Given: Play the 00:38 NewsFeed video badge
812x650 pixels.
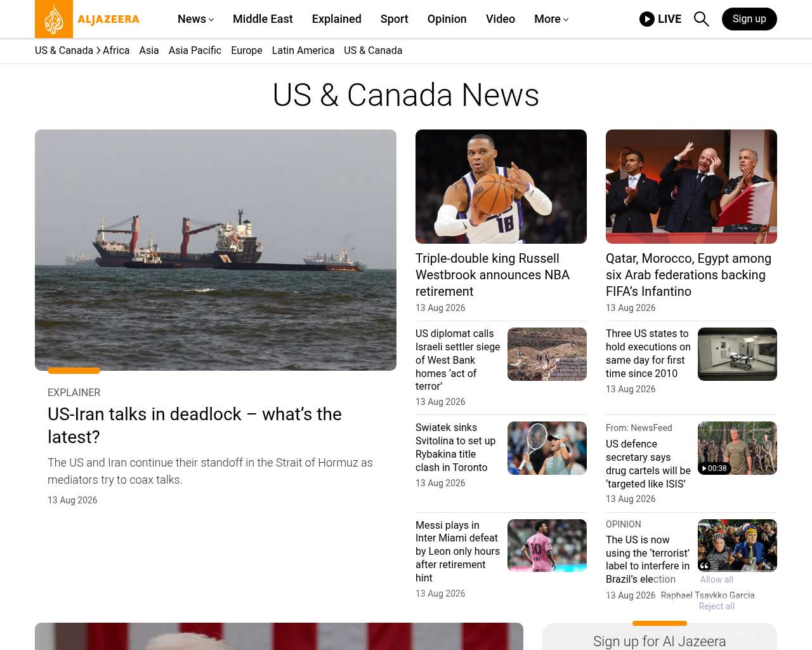Looking at the screenshot, I should [x=714, y=468].
